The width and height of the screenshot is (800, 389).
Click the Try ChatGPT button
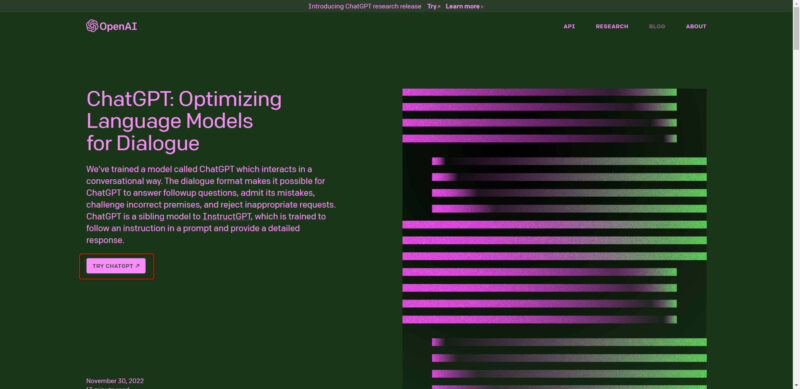[x=116, y=266]
